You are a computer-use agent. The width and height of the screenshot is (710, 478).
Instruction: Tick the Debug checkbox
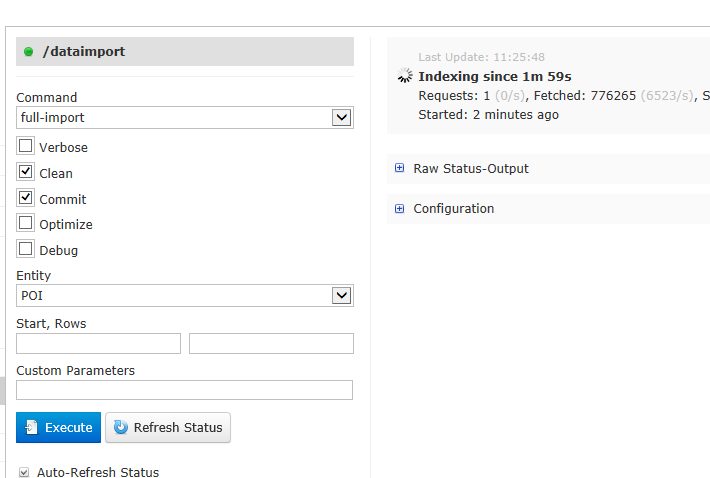(25, 249)
